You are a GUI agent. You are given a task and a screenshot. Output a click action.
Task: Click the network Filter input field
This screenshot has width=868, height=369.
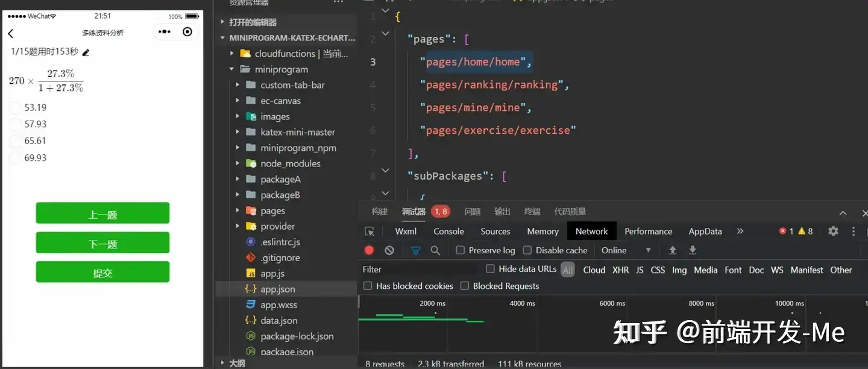(420, 270)
